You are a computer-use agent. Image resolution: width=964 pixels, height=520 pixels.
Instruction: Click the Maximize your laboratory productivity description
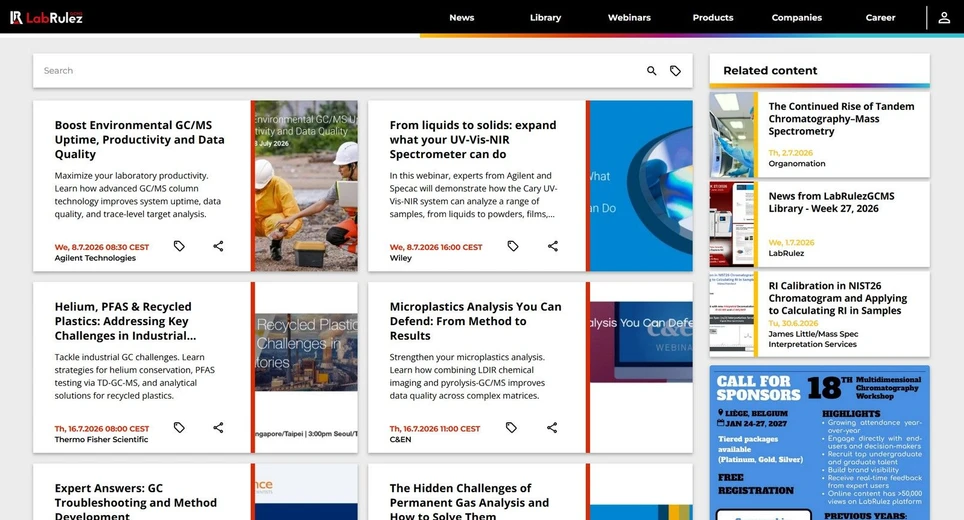[x=137, y=195]
